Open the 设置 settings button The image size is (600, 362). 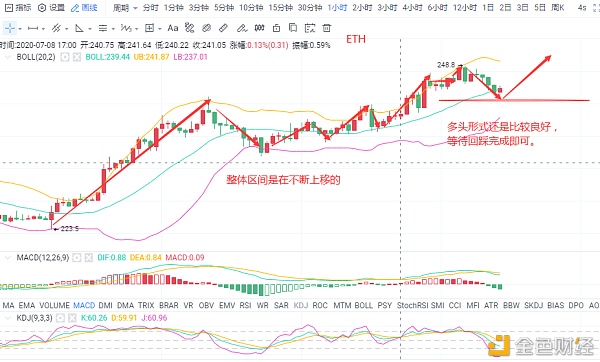52,8
